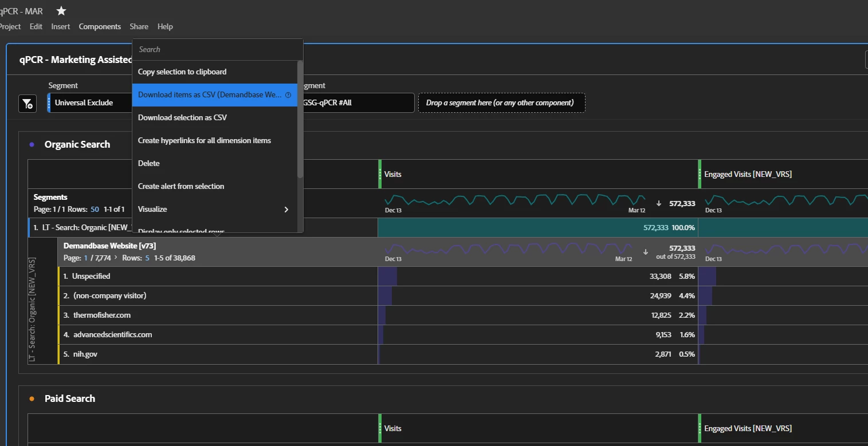868x446 pixels.
Task: Select the LT - Search: Organic row
Action: coord(203,227)
